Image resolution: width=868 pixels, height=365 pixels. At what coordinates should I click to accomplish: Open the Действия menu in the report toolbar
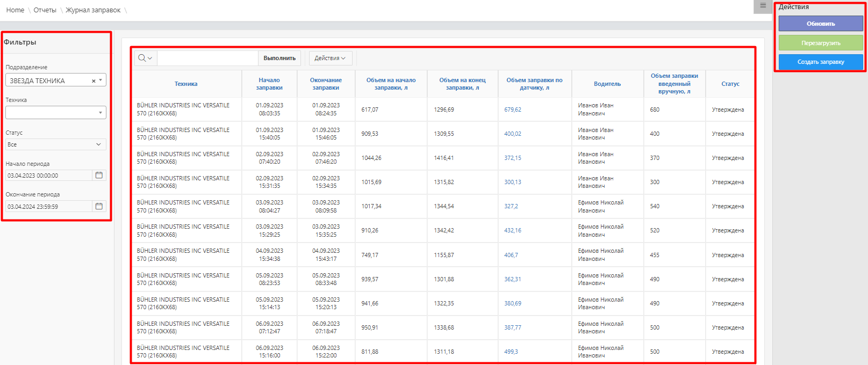coord(330,58)
